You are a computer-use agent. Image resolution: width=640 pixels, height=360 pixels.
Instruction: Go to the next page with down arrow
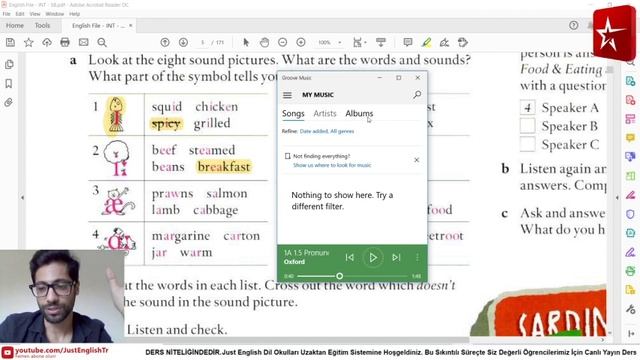183,42
